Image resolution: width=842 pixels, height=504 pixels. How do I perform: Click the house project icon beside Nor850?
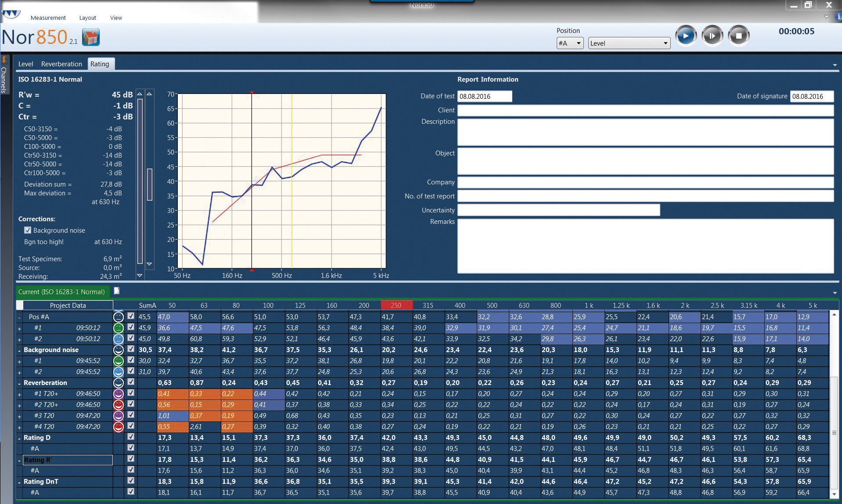pyautogui.click(x=91, y=37)
